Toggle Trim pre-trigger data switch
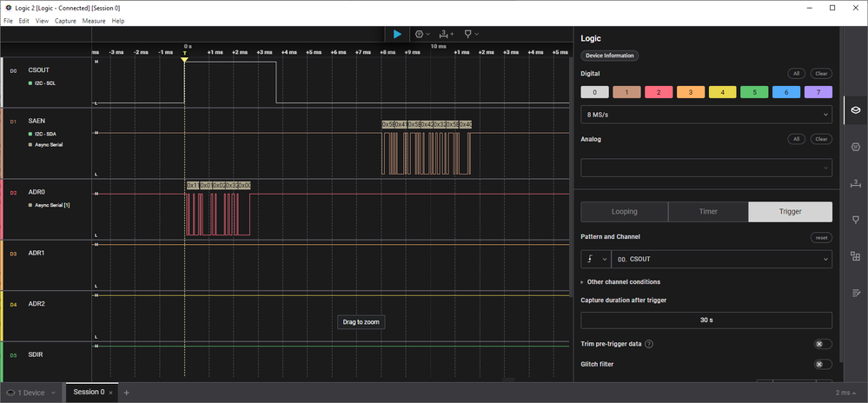868x403 pixels. (x=823, y=344)
